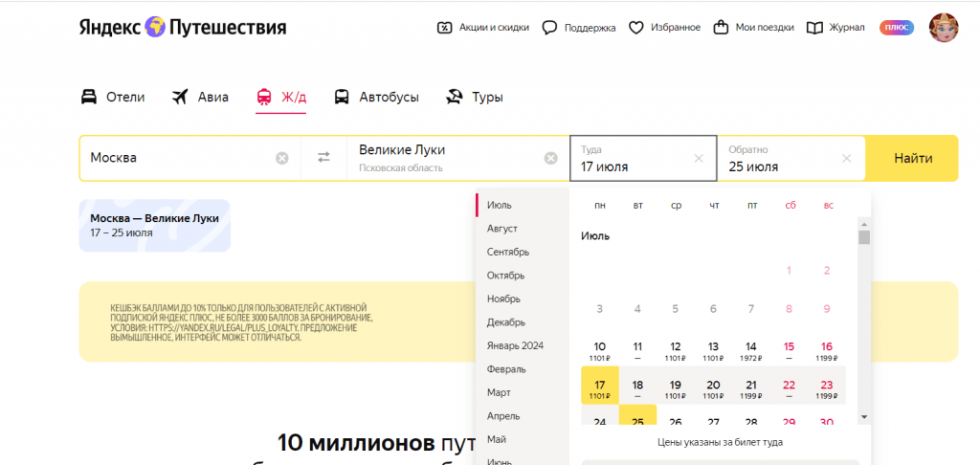The height and width of the screenshot is (465, 980).
Task: Click the Ж/д train icon
Action: 264,97
